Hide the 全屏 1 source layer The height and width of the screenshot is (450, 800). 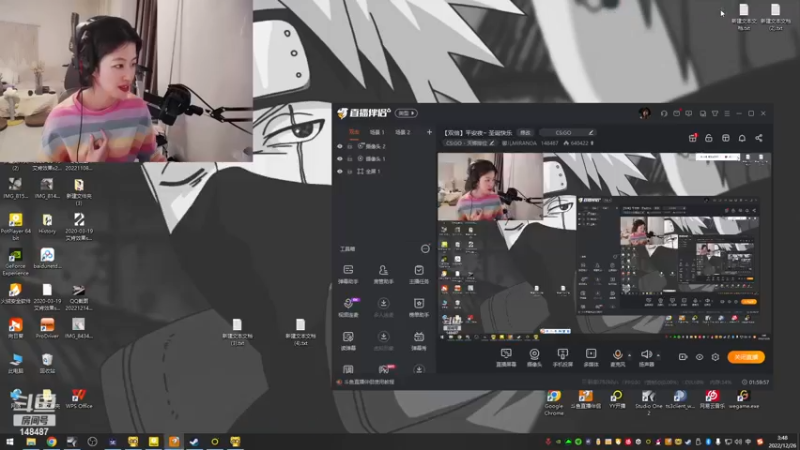[340, 171]
